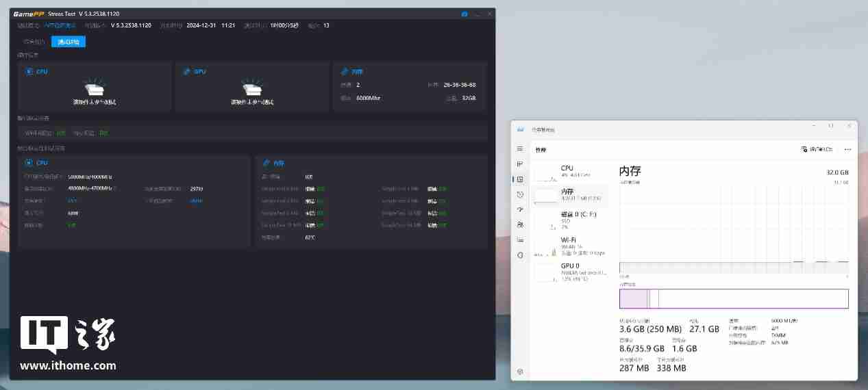Open Details list icon in Task Manager

pyautogui.click(x=520, y=239)
